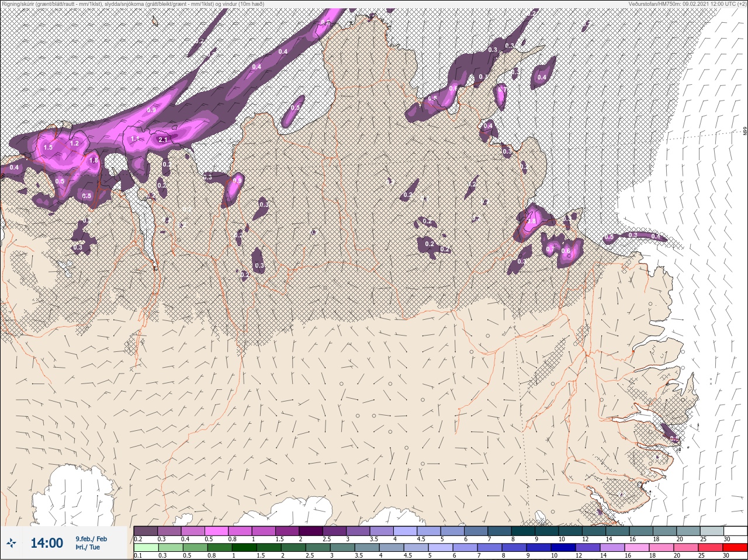Click the 1.2 precipitation value on the map
Screen dimensions: 748x560
74,143
